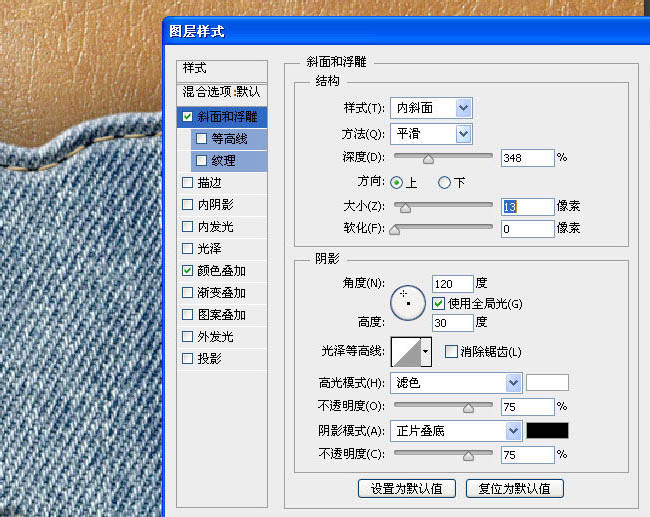Image resolution: width=650 pixels, height=517 pixels.
Task: Click the 大小 slider handle
Action: coord(405,208)
